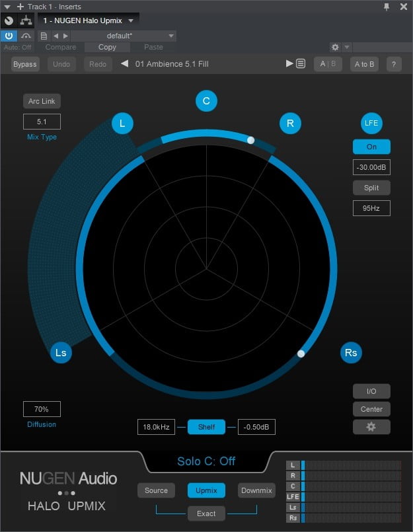Load previous host preset arrow
The width and height of the screenshot is (413, 532).
click(56, 36)
